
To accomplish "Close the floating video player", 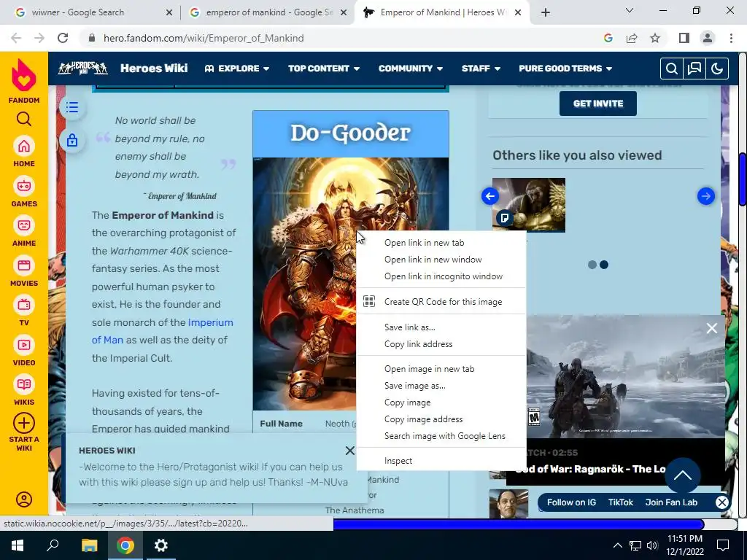I will pyautogui.click(x=712, y=328).
